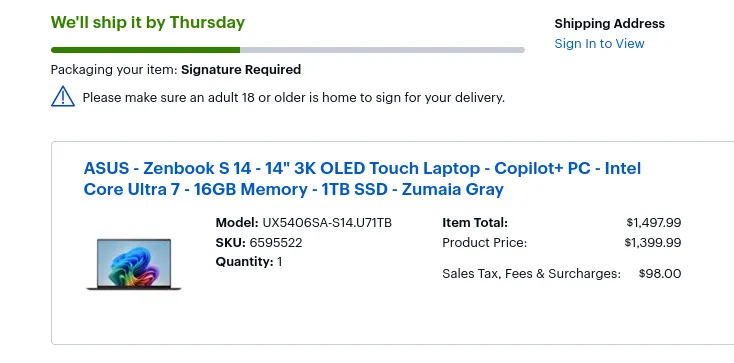This screenshot has height=363, width=734.
Task: Click the Zenbook laptop product thumbnail
Action: pyautogui.click(x=134, y=264)
